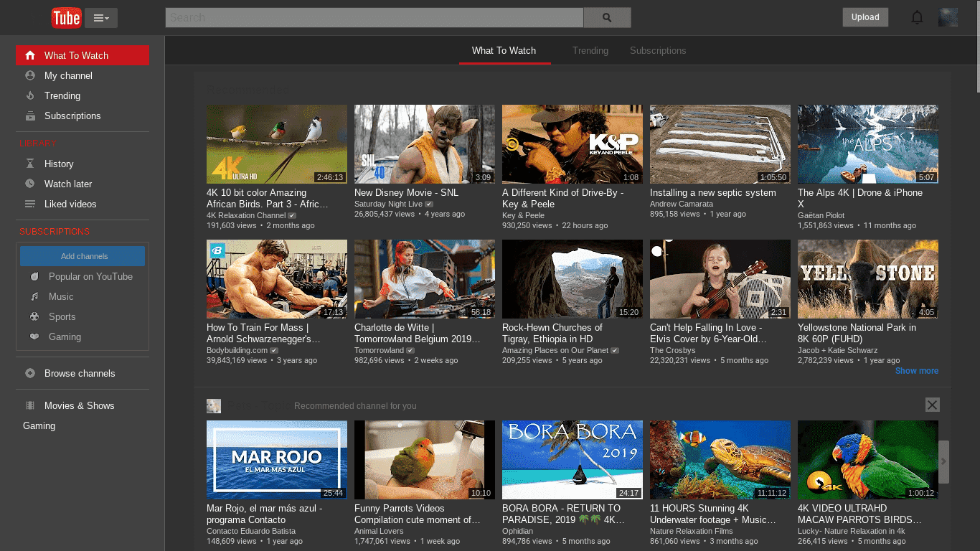Open the septic system video thumbnail

[x=720, y=144]
